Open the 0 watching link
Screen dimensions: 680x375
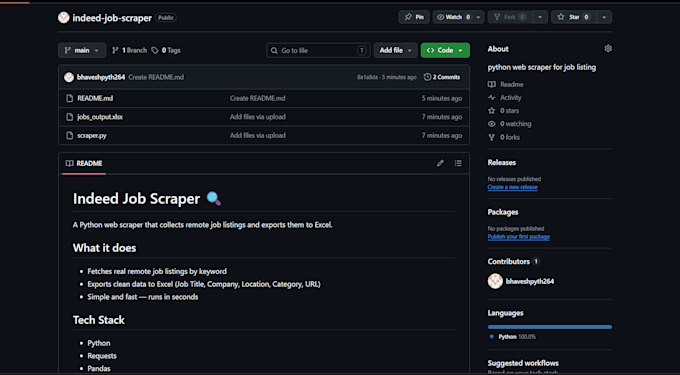[x=510, y=124]
